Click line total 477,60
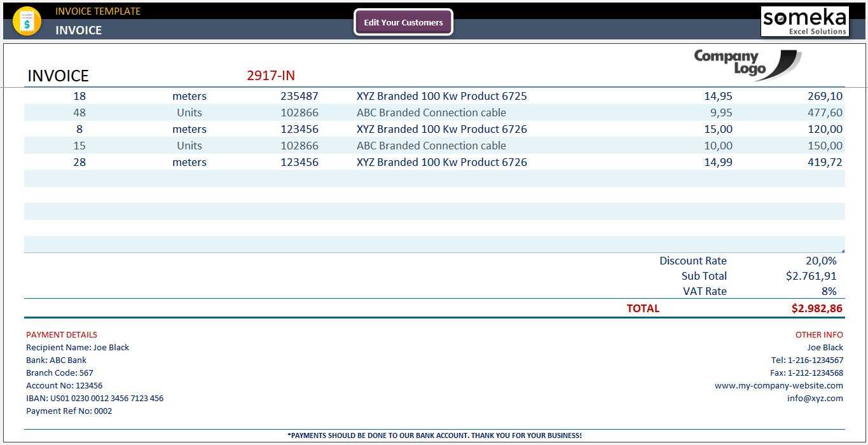 [x=825, y=113]
